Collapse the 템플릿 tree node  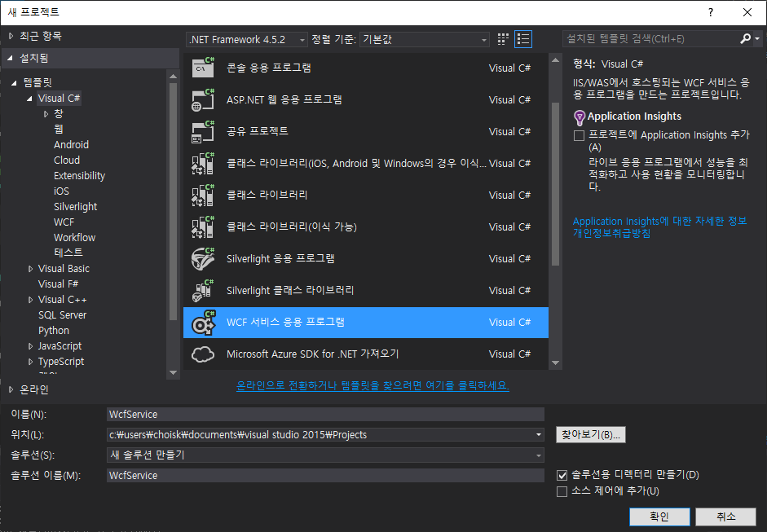click(14, 82)
